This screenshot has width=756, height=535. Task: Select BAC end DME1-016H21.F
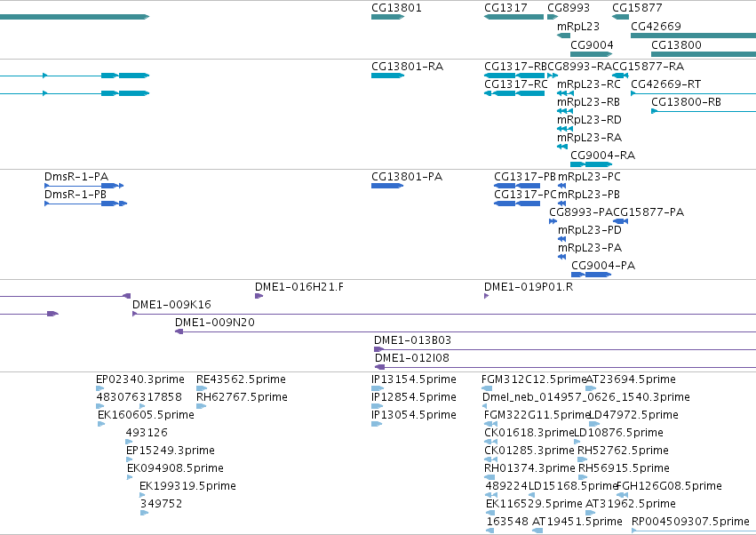[x=299, y=287]
